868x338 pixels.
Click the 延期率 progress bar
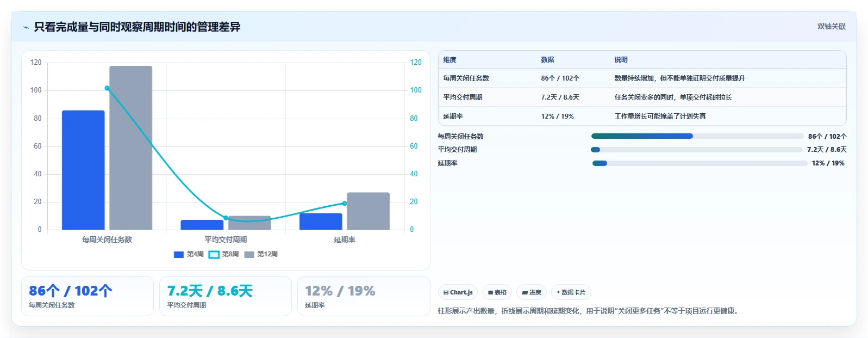700,163
